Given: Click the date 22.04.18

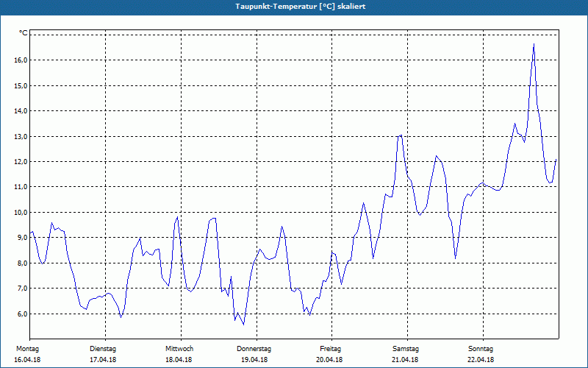Looking at the screenshot, I should (481, 360).
